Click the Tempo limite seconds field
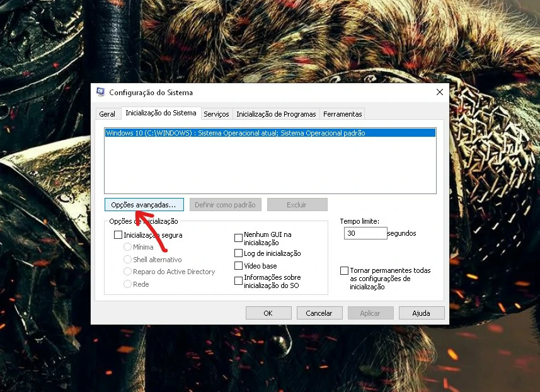The height and width of the screenshot is (392, 540). [365, 233]
